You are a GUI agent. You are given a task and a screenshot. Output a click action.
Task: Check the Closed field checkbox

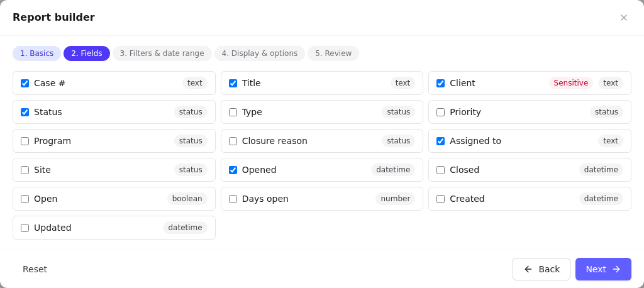441,170
